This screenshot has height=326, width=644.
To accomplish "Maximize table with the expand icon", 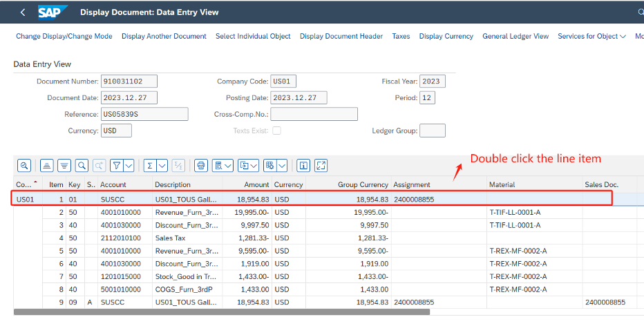I will coord(321,165).
